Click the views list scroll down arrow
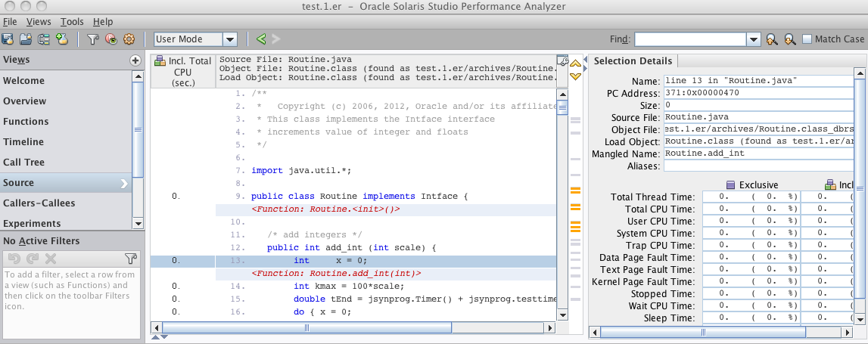Image resolution: width=868 pixels, height=344 pixels. click(138, 224)
